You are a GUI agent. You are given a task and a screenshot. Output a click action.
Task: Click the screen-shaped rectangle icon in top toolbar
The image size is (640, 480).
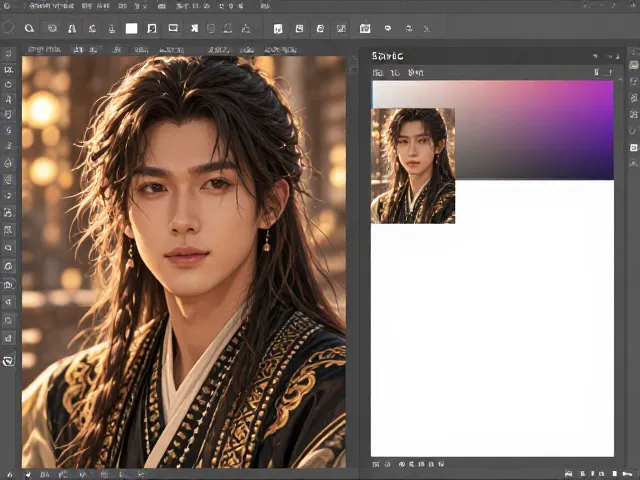point(173,28)
